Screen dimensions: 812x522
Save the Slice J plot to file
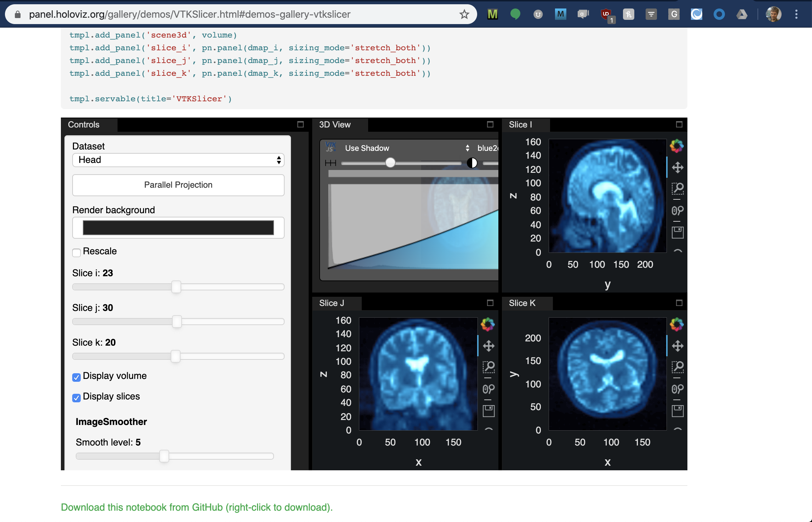(x=489, y=411)
